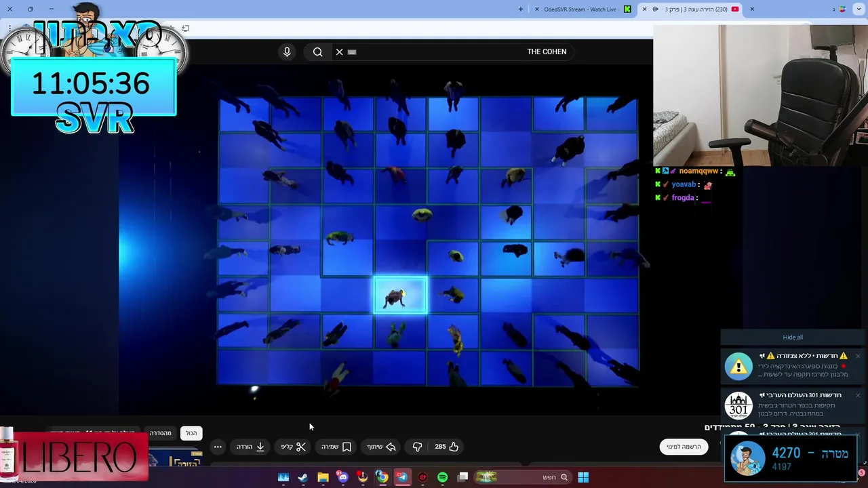The height and width of the screenshot is (488, 868).
Task: Open the blue monitor app in taskbar
Action: (x=283, y=477)
